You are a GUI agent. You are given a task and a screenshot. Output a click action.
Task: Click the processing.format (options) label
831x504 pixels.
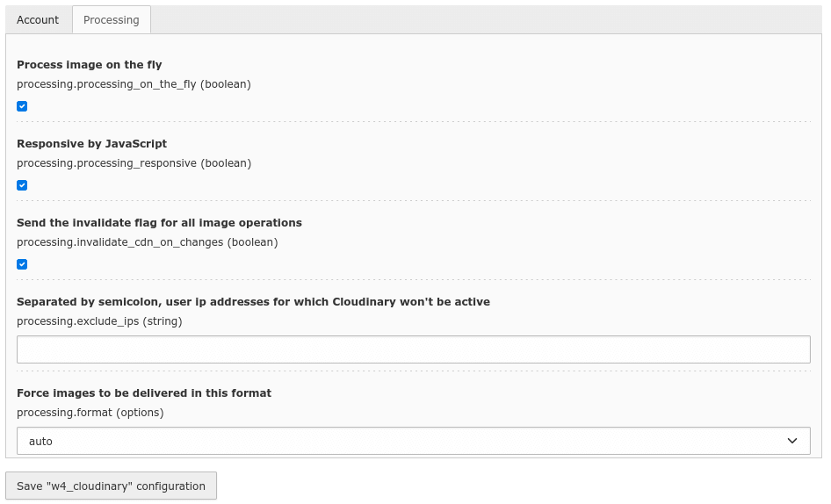90,413
